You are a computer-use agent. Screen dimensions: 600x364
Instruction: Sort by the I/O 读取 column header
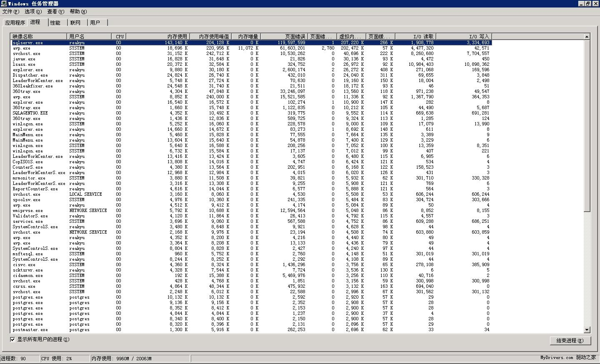(x=415, y=37)
